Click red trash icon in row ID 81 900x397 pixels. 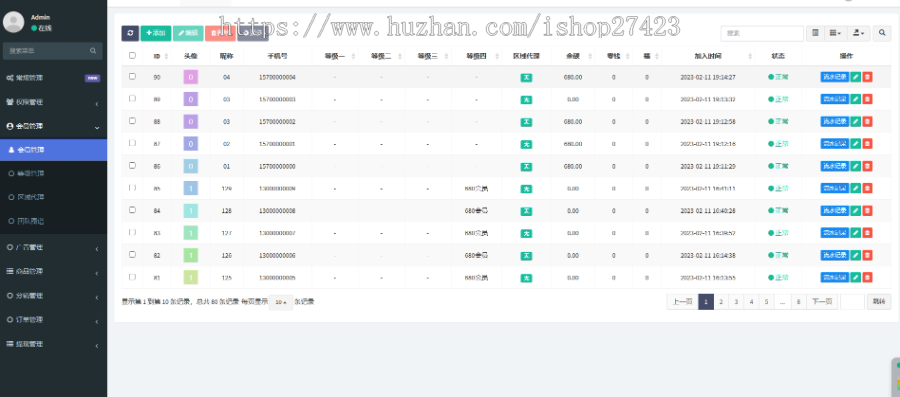pyautogui.click(x=867, y=277)
